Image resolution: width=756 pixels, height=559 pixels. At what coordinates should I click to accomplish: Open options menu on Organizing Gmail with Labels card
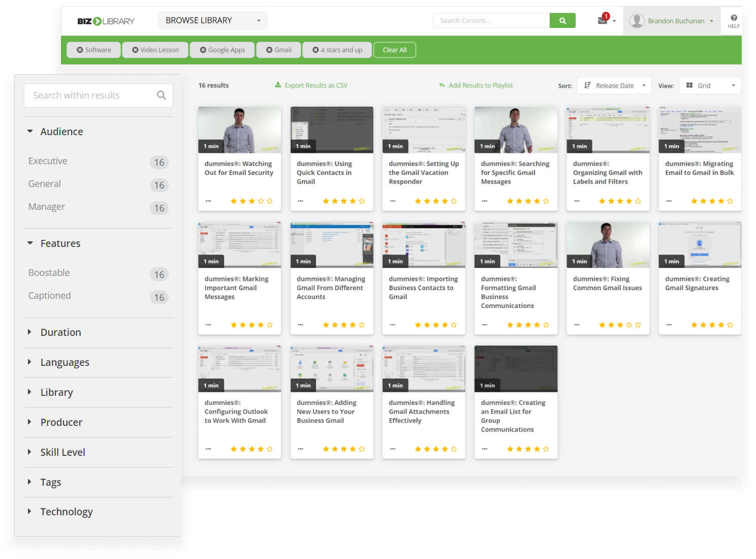pyautogui.click(x=577, y=201)
